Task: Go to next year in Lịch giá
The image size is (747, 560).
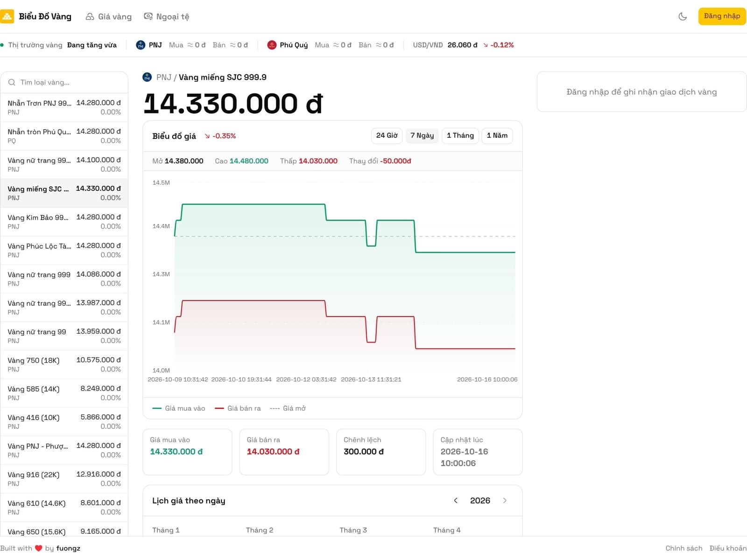Action: pyautogui.click(x=505, y=500)
